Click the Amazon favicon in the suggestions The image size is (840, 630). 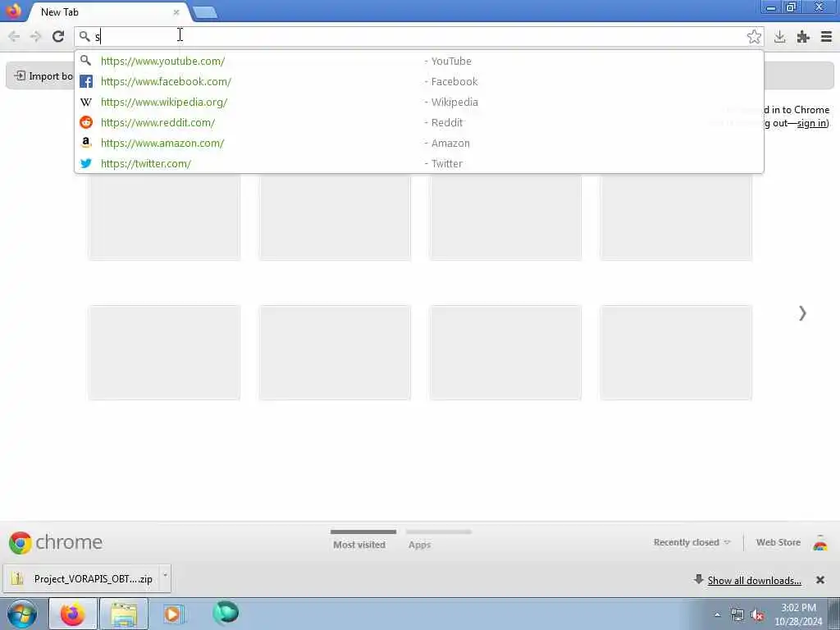85,143
